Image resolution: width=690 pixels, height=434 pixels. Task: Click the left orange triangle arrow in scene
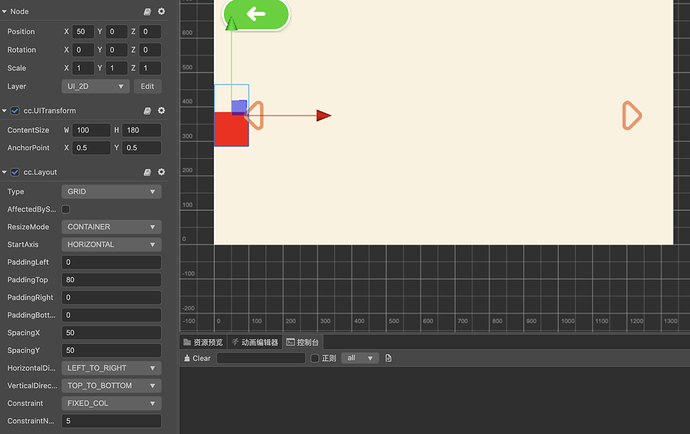[x=255, y=116]
